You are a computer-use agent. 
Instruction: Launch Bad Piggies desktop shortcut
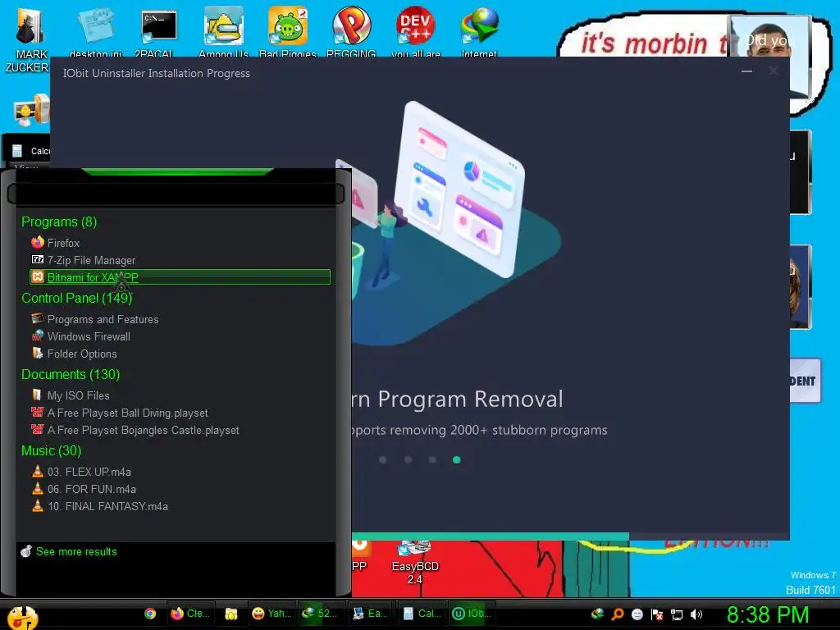click(288, 32)
